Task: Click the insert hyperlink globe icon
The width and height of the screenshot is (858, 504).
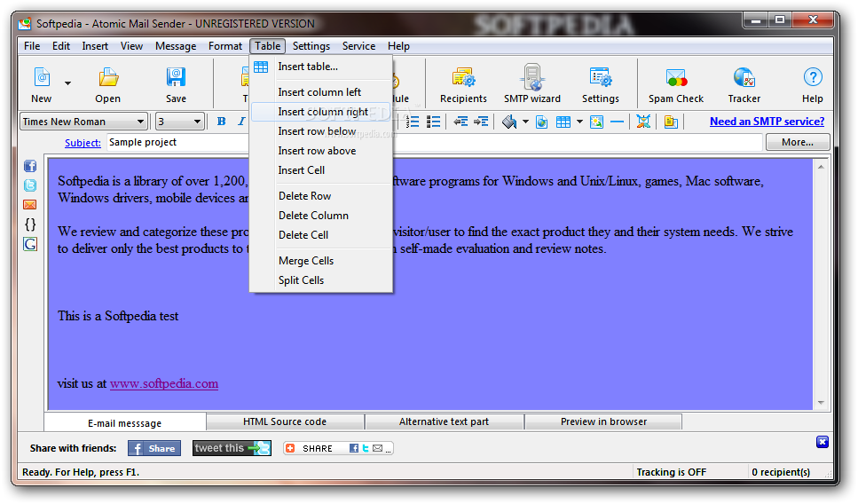Action: click(542, 122)
